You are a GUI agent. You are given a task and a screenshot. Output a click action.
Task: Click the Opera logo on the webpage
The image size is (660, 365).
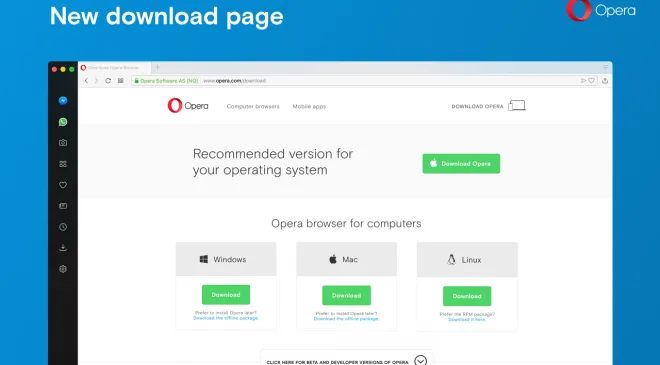point(188,106)
